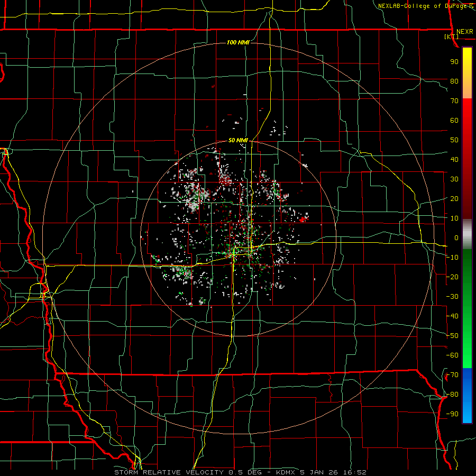Click the positive 40 tick label on scale
Viewport: 476px width, 476px height.
(454, 159)
